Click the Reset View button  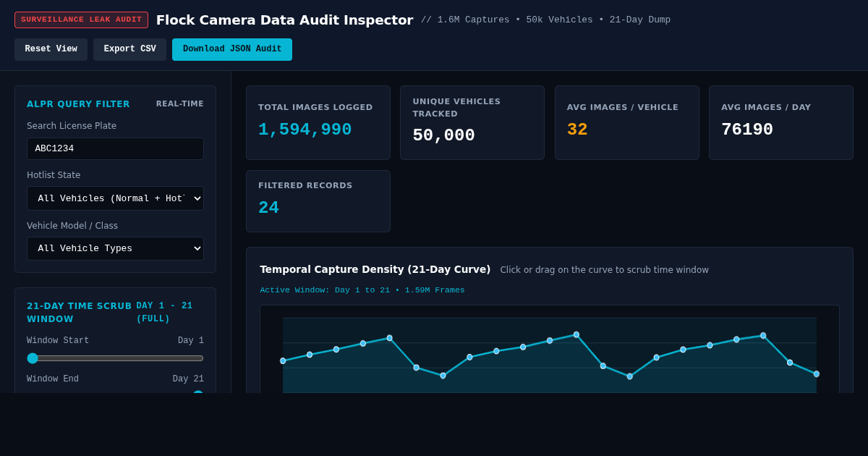coord(51,49)
